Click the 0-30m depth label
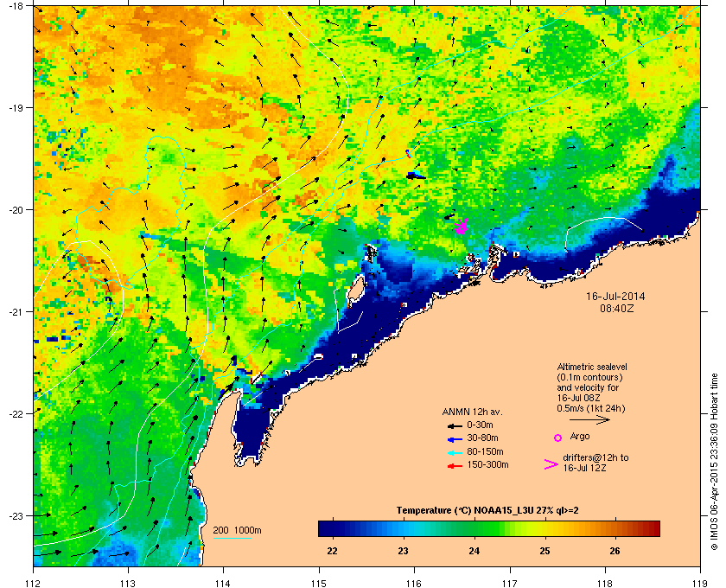This screenshot has height=588, width=726. coord(480,425)
